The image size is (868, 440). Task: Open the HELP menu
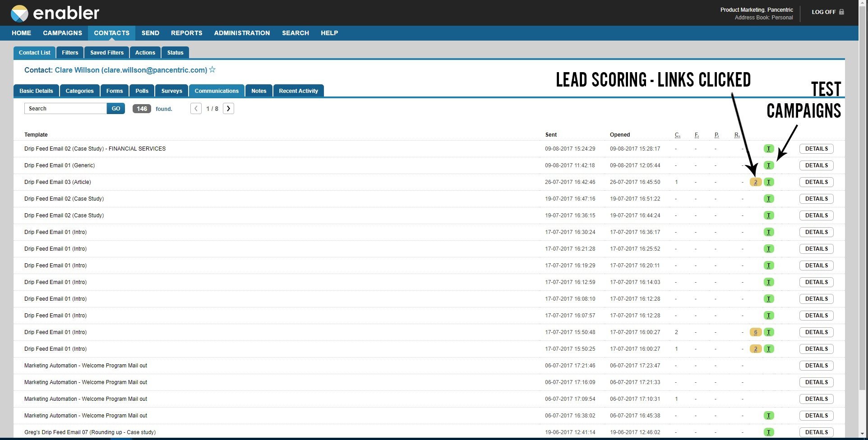(329, 33)
